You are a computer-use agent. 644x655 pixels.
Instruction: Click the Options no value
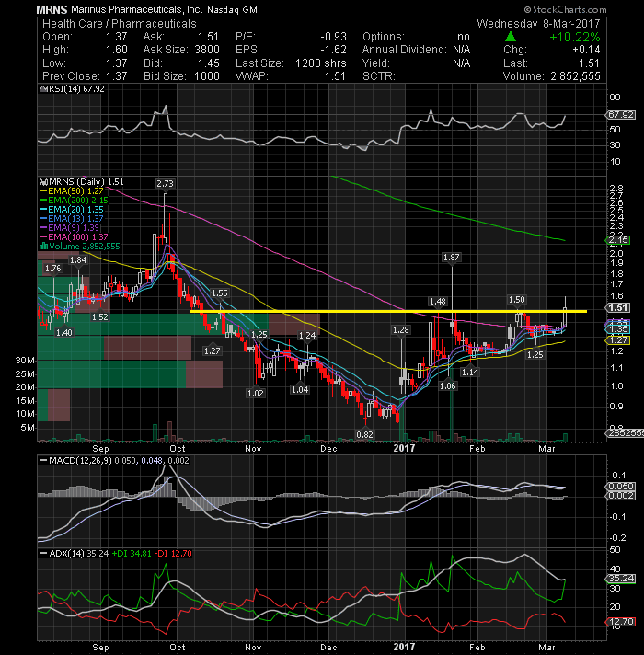pyautogui.click(x=463, y=37)
